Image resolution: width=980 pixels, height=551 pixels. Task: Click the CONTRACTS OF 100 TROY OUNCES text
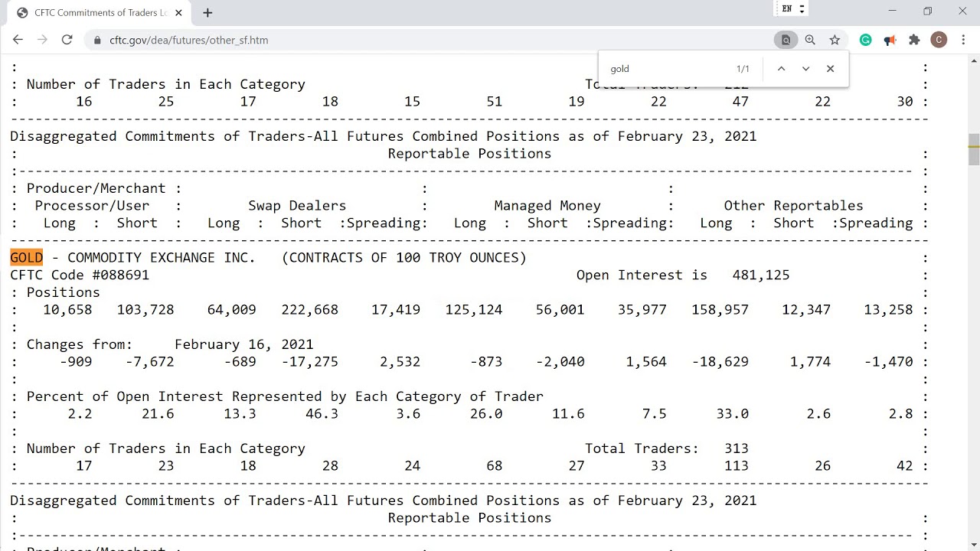tap(404, 257)
